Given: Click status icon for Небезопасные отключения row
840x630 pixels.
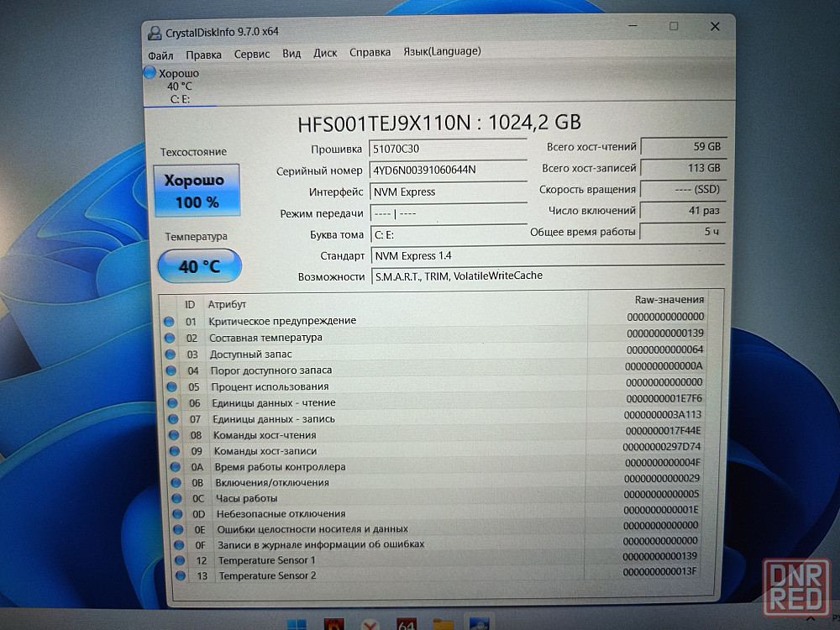Looking at the screenshot, I should click(x=177, y=514).
